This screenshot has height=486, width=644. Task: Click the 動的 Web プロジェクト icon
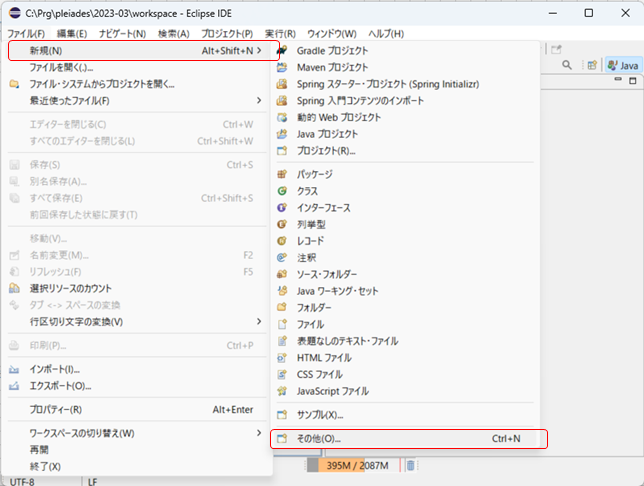pos(282,117)
